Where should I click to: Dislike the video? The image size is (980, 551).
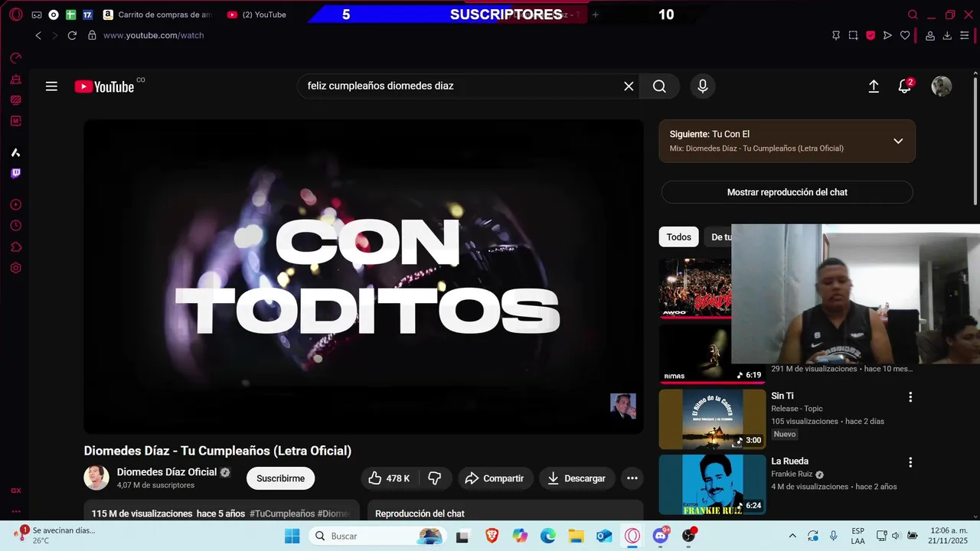point(435,478)
